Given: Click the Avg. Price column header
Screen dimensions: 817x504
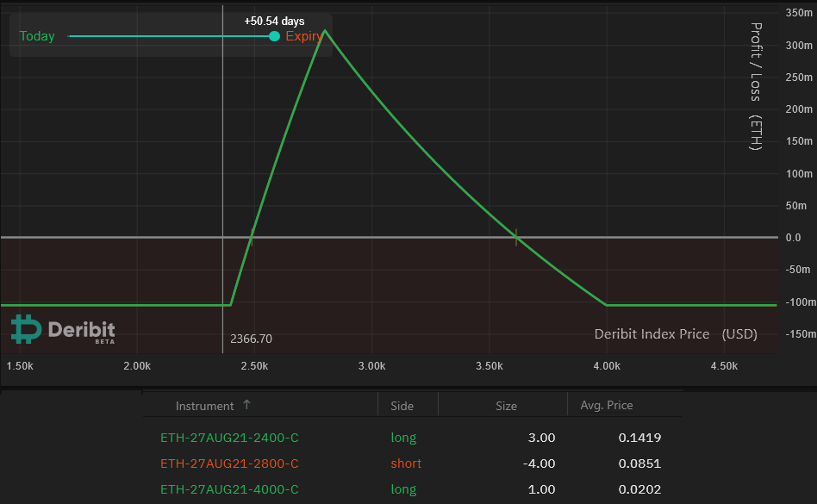Looking at the screenshot, I should (606, 405).
